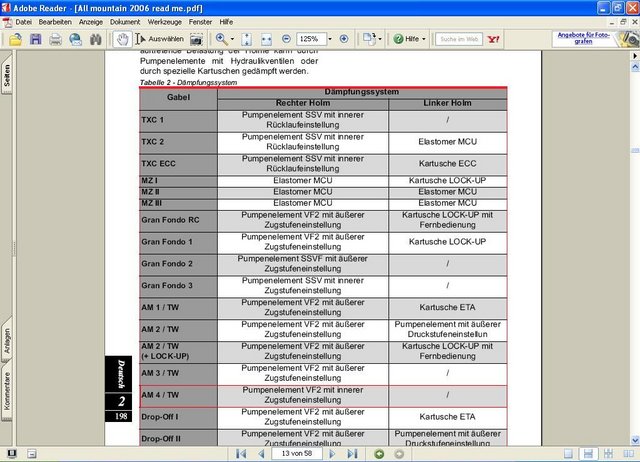
Task: Switch to continuous page layout
Action: [588, 454]
